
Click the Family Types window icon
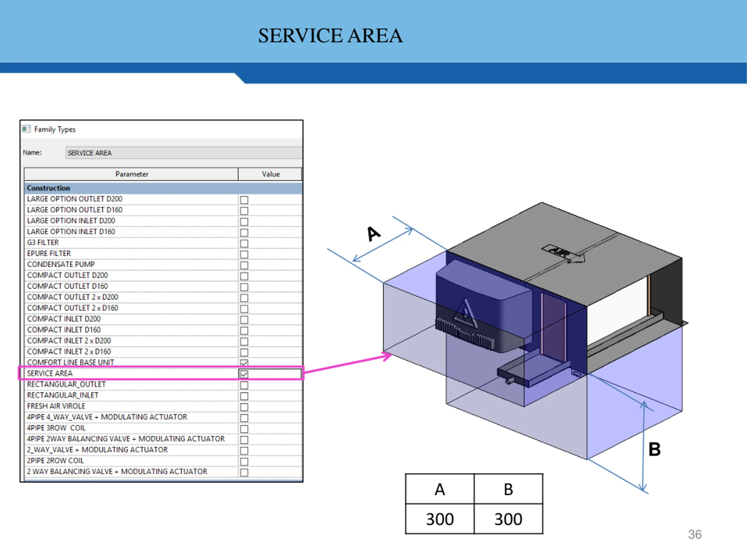(26, 129)
